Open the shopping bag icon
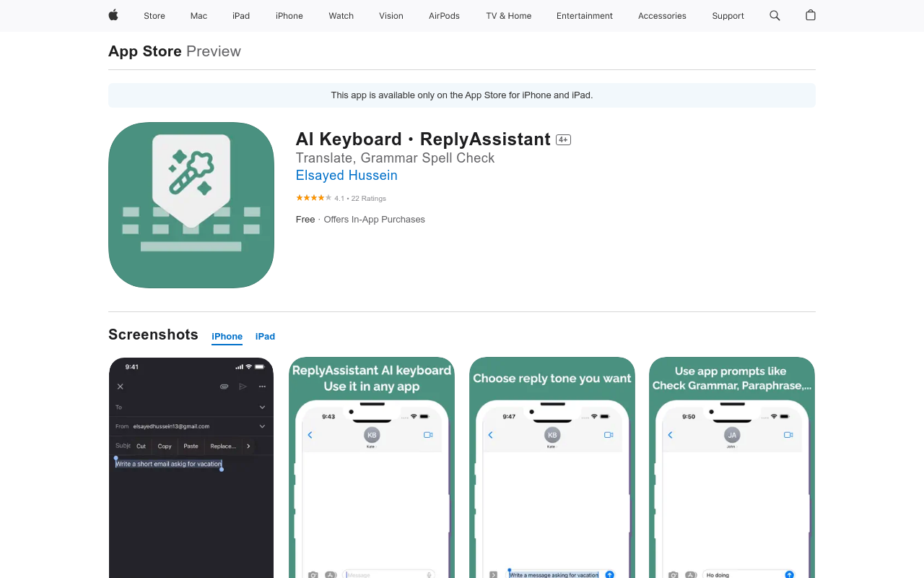Image resolution: width=924 pixels, height=578 pixels. click(811, 15)
